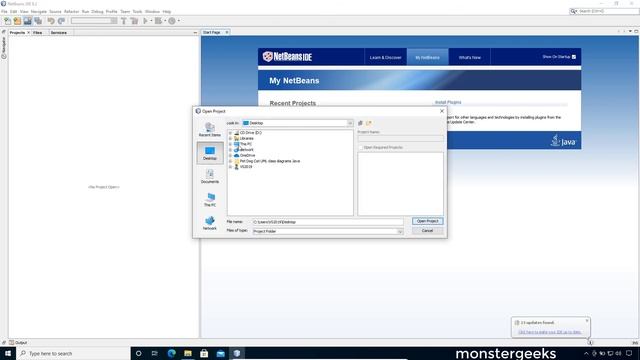Toggle Open Required Projects checkbox

pos(360,147)
